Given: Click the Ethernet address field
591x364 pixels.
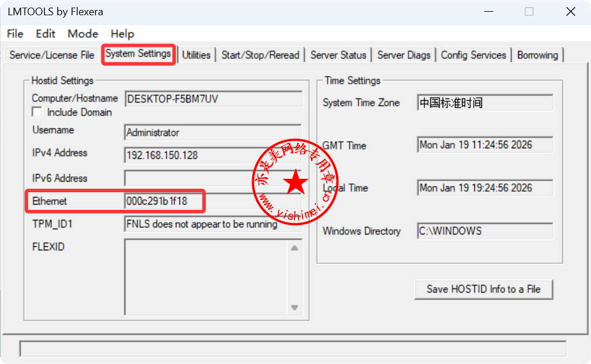Looking at the screenshot, I should coord(163,201).
